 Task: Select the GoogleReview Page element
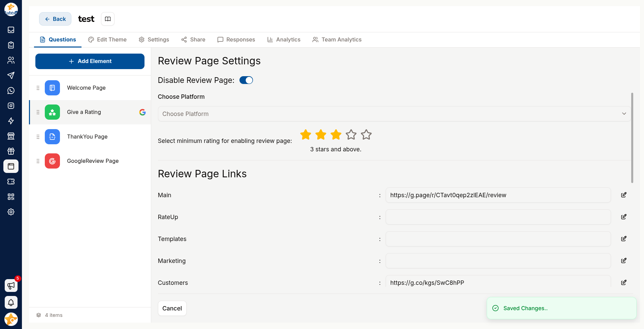point(90,161)
